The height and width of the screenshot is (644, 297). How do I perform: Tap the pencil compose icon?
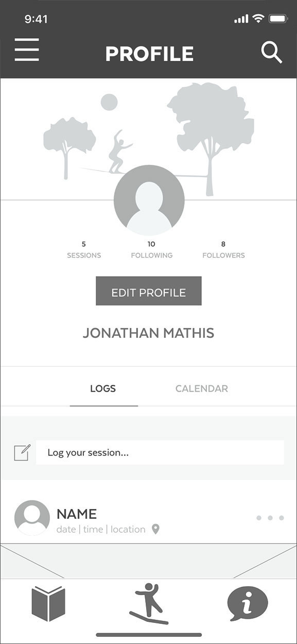click(22, 452)
